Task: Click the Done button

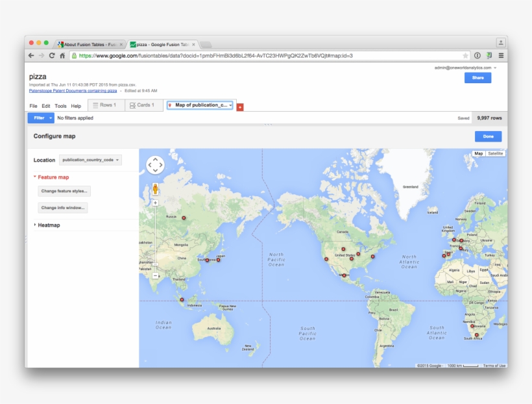Action: point(488,136)
